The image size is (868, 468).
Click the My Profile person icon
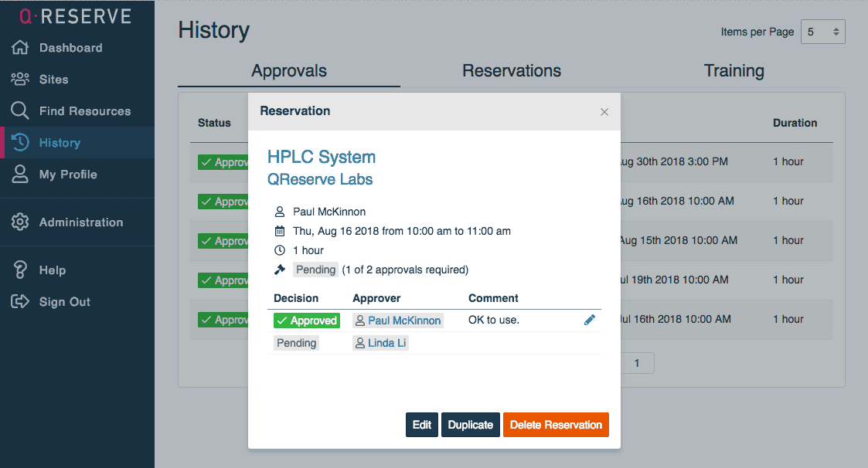(x=20, y=175)
